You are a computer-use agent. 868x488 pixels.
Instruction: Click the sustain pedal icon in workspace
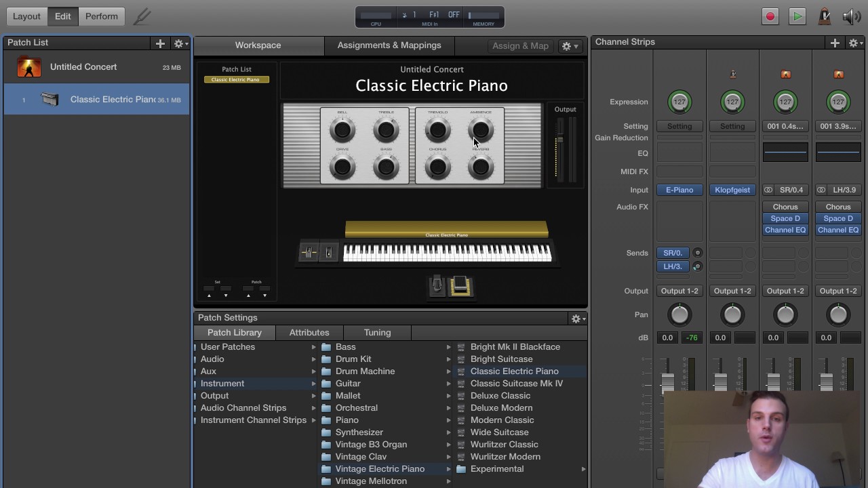[x=460, y=286]
